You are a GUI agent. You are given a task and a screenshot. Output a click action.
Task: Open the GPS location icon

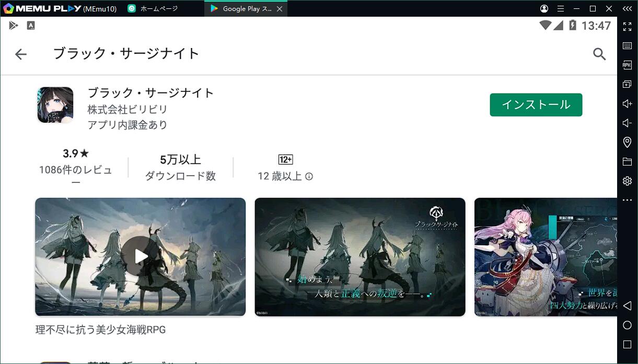[627, 143]
